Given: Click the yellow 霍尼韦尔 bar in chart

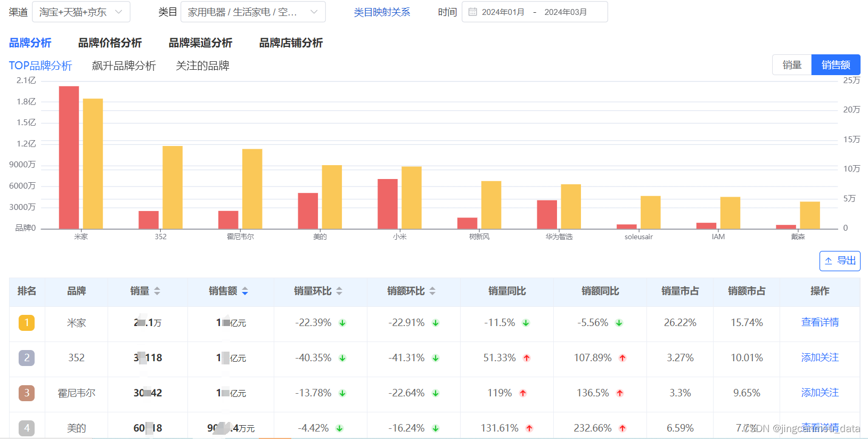Looking at the screenshot, I should click(x=252, y=189).
